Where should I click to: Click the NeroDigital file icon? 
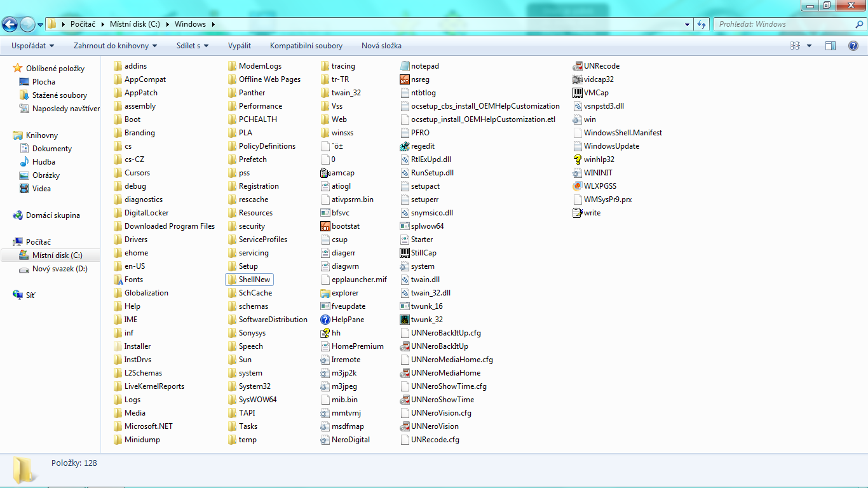point(325,440)
